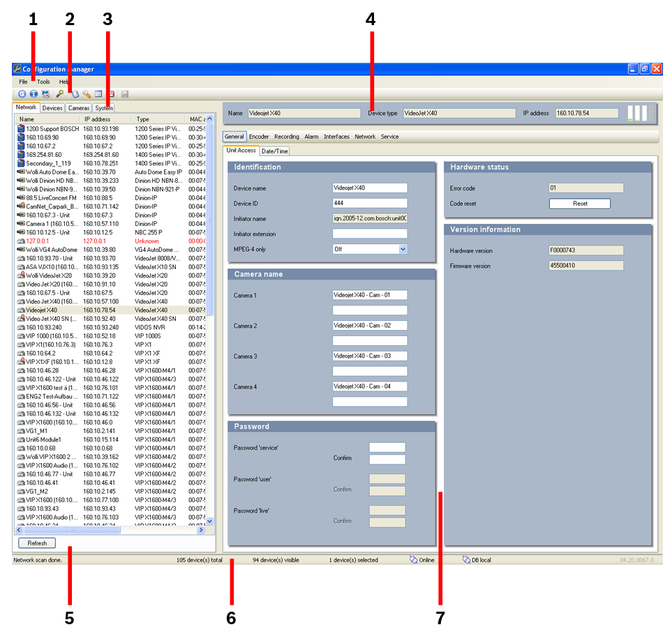
Task: Click the table view toolbar icon
Action: click(98, 94)
